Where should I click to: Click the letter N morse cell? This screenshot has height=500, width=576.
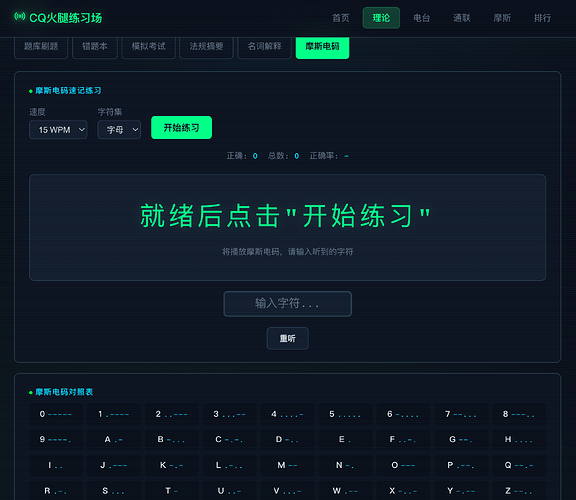(345, 465)
